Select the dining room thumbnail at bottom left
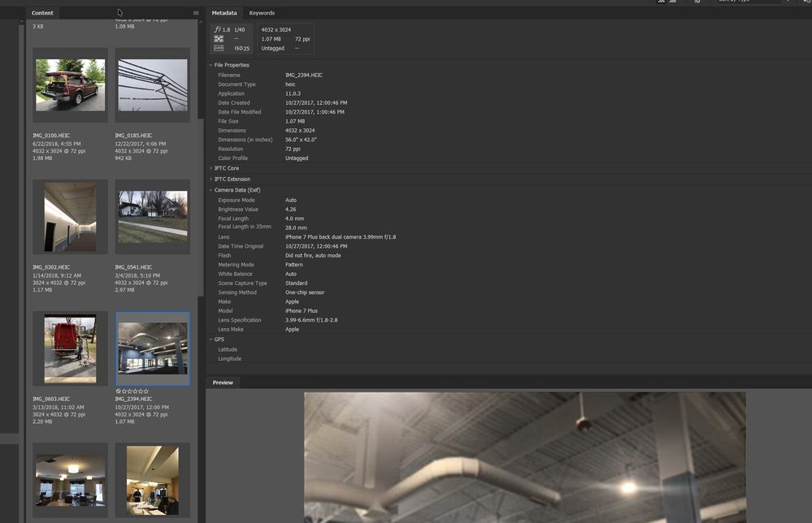The width and height of the screenshot is (812, 523). (x=71, y=481)
